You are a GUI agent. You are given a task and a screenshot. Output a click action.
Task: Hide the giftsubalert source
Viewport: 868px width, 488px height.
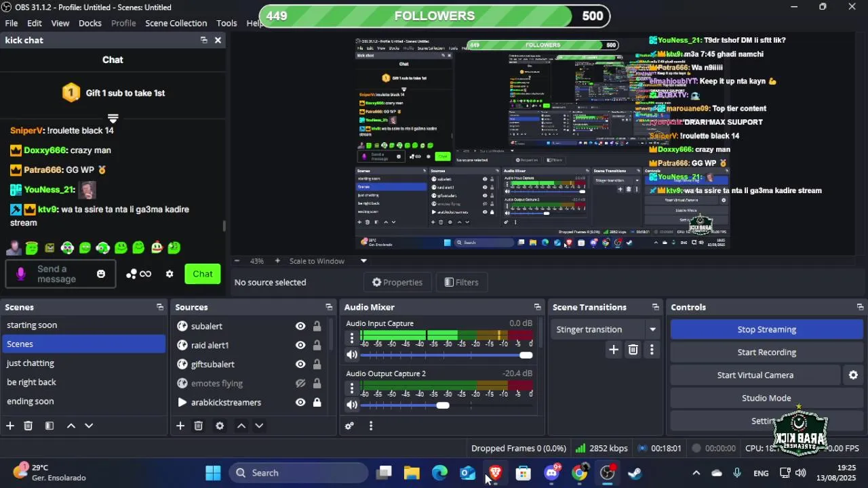click(x=300, y=364)
